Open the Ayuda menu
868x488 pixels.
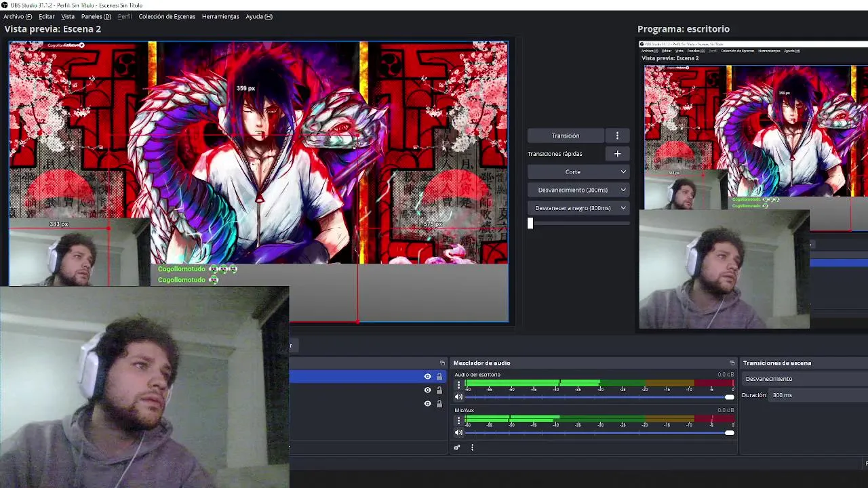[x=259, y=16]
